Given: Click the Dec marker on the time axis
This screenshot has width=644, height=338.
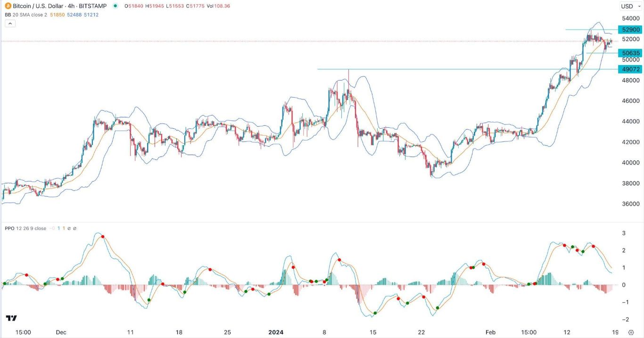Looking at the screenshot, I should (x=61, y=332).
